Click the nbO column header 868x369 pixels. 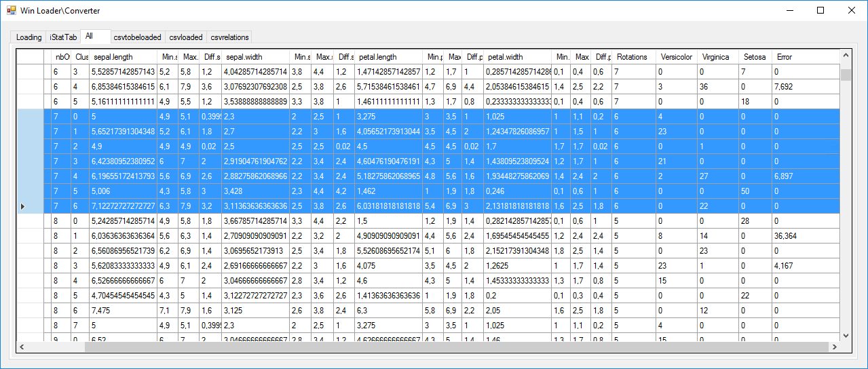62,57
